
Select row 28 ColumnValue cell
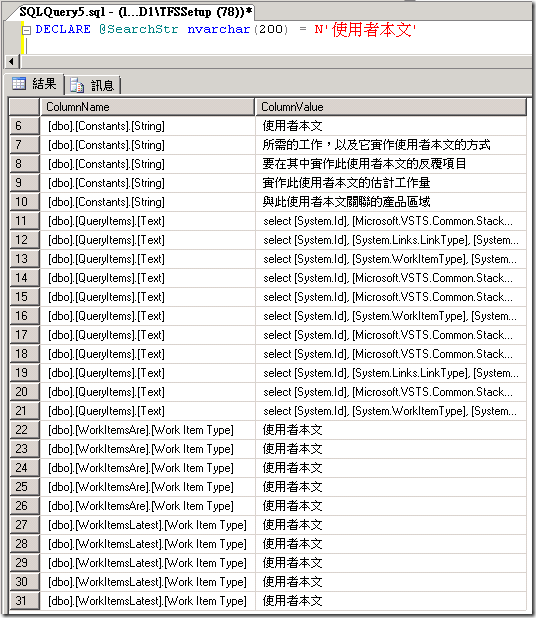coord(391,544)
